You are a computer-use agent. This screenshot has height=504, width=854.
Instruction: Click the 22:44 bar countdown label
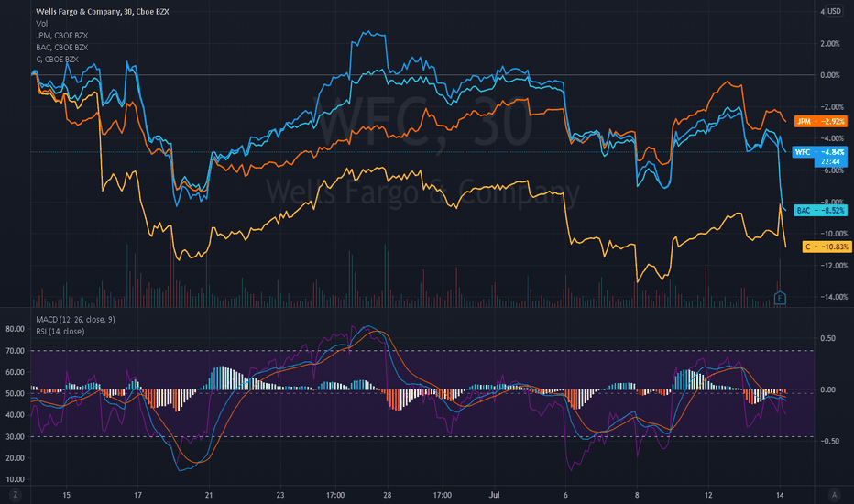point(830,162)
